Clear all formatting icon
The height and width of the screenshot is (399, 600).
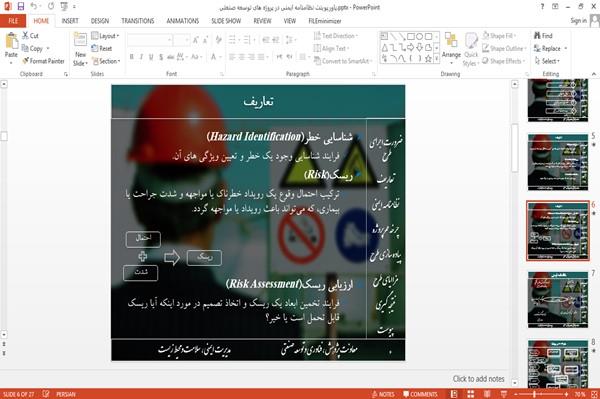218,39
